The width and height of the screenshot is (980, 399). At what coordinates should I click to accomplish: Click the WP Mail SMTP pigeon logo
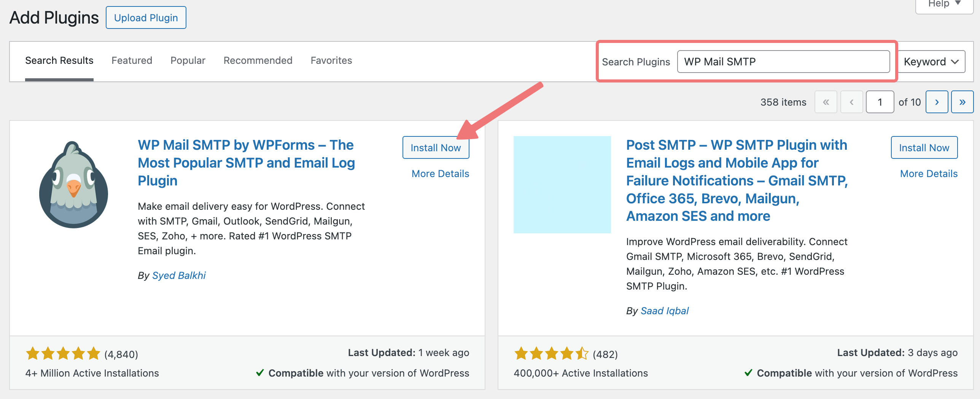(73, 184)
